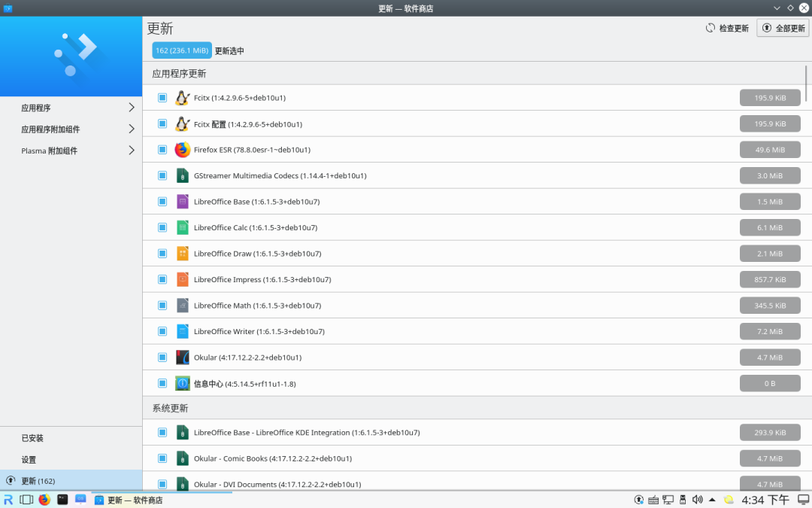Toggle the LibreOffice Impress update checkbox
This screenshot has width=812, height=508.
click(162, 279)
